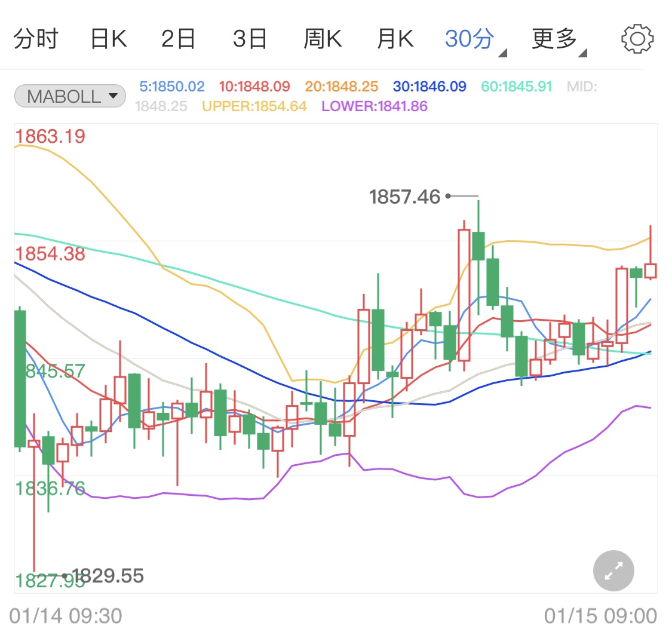Expand chart to fullscreen with arrows button
672x641 pixels.
point(613,571)
